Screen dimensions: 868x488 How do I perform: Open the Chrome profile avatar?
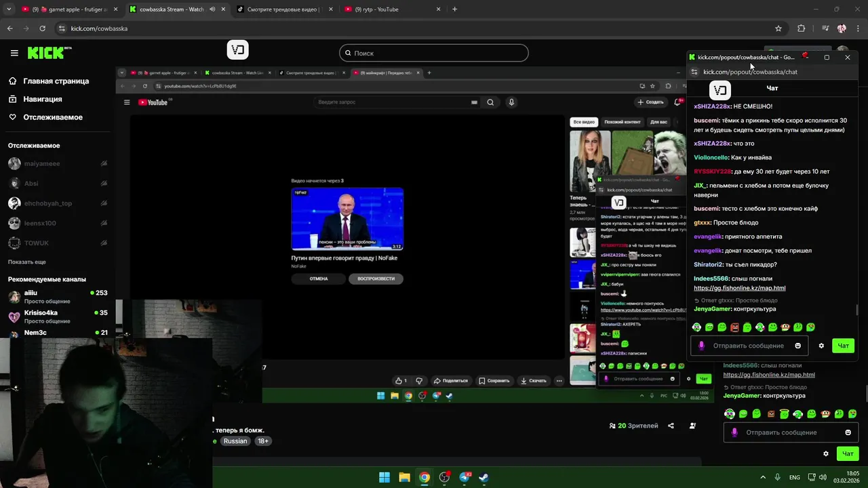842,28
